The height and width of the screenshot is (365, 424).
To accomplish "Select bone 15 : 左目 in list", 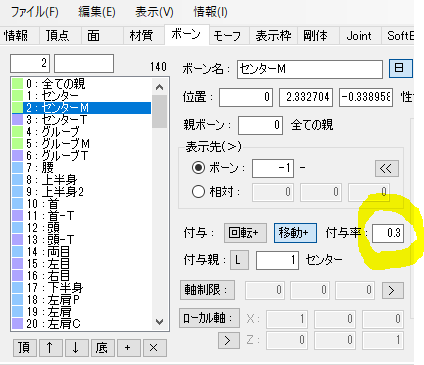I will pos(81,264).
